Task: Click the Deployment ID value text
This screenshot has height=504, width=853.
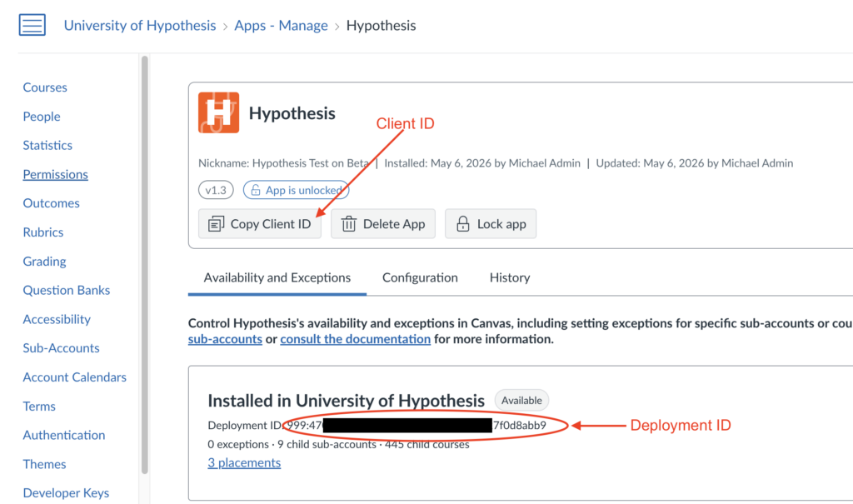Action: (x=417, y=425)
